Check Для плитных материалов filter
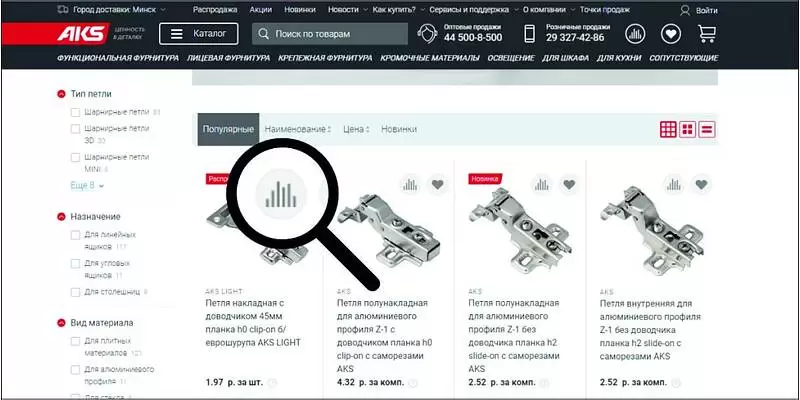Image resolution: width=800 pixels, height=400 pixels. point(75,341)
